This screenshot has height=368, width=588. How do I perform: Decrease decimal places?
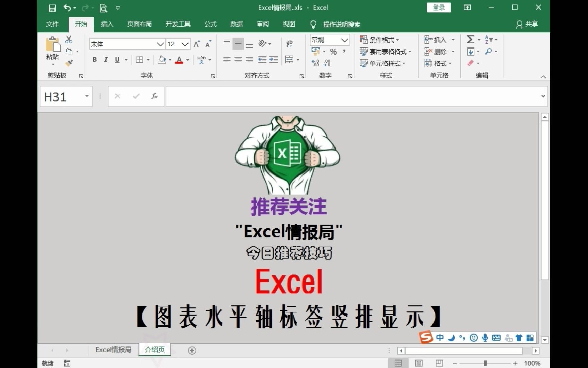[x=327, y=63]
